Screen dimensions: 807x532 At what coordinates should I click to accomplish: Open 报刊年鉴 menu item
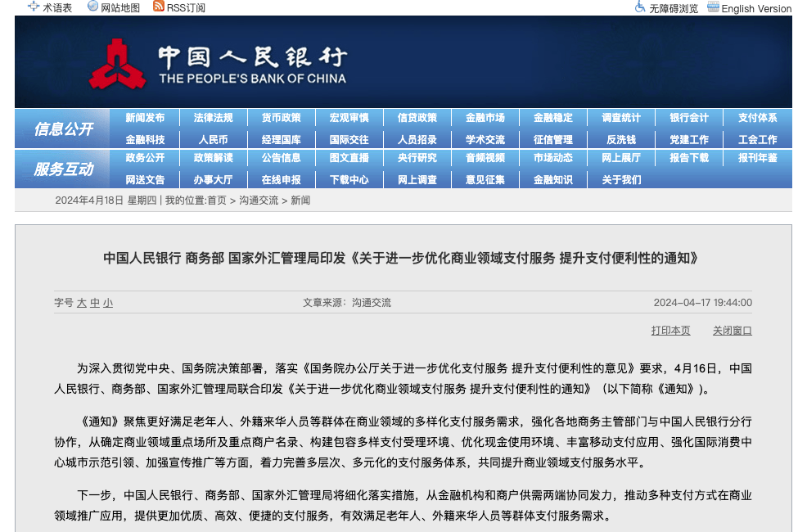757,158
